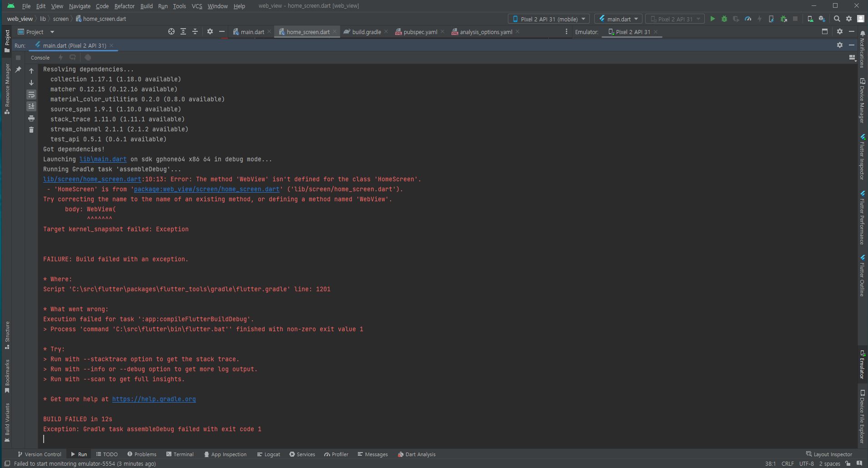This screenshot has height=468, width=868.
Task: Click cursor position 38:1 in status bar
Action: pyautogui.click(x=770, y=464)
